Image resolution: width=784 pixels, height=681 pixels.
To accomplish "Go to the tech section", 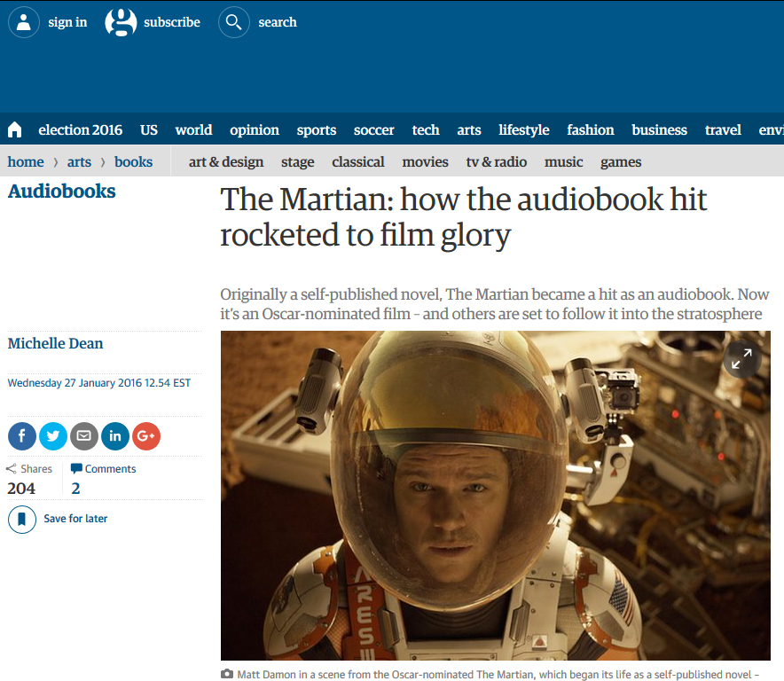I will click(426, 130).
